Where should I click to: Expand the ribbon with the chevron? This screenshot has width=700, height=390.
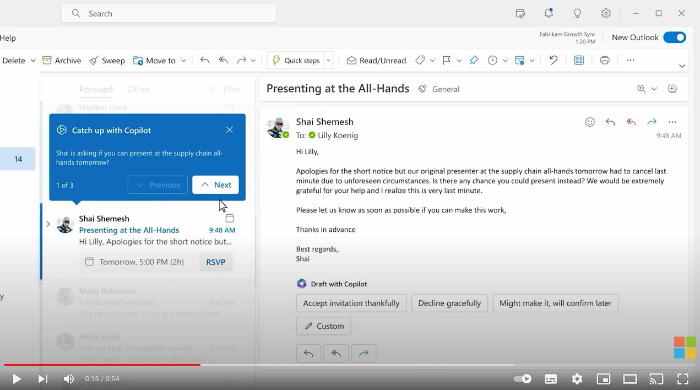point(682,66)
